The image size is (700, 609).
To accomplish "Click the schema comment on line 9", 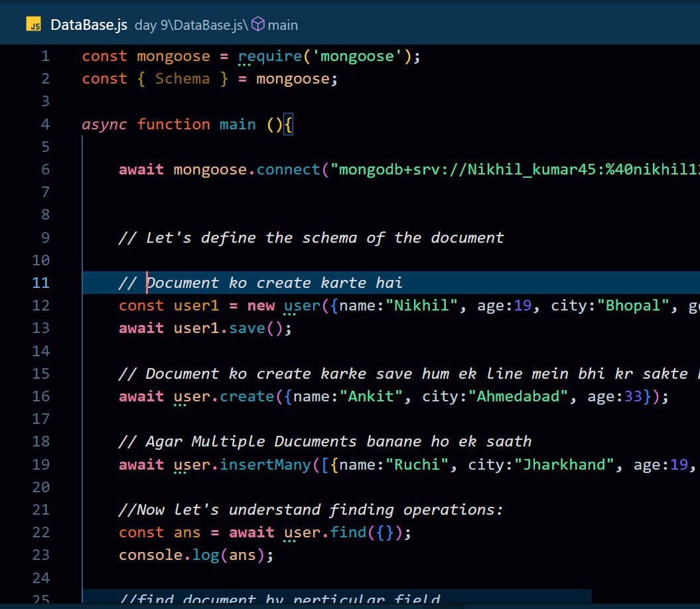I will tap(312, 237).
